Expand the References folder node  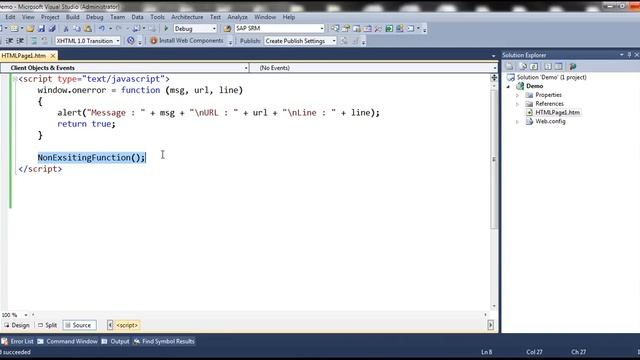point(518,104)
